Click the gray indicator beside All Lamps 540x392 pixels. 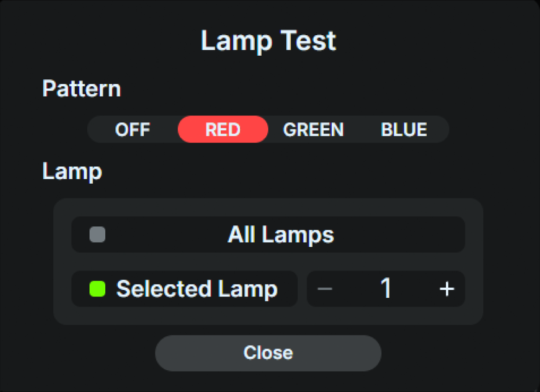[97, 235]
